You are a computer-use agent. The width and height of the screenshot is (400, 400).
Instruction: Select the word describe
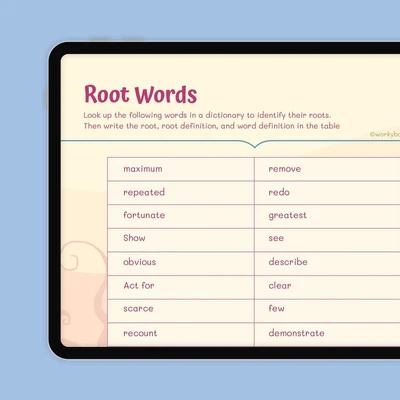[288, 262]
